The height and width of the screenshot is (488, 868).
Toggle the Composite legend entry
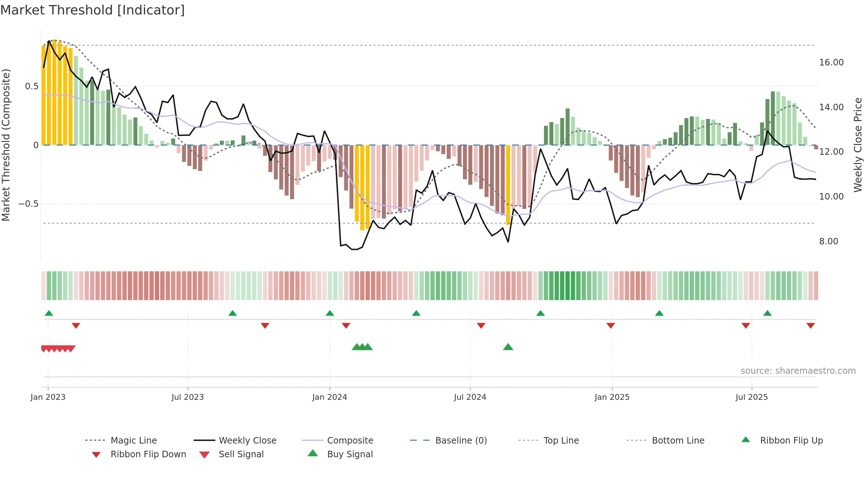[x=338, y=440]
